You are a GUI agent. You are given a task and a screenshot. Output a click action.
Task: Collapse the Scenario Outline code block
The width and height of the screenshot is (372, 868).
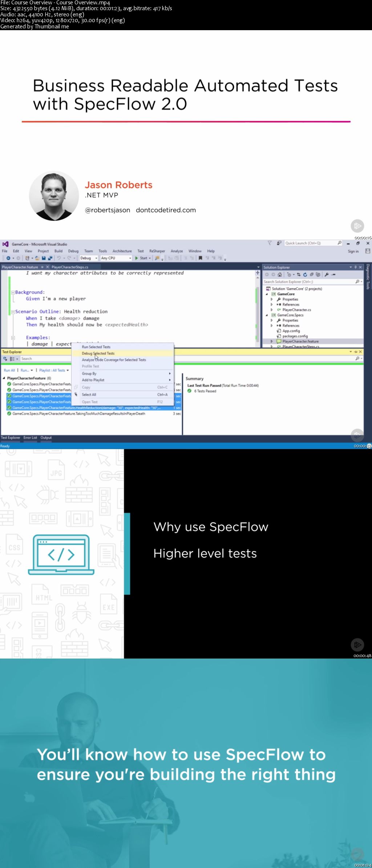13,312
